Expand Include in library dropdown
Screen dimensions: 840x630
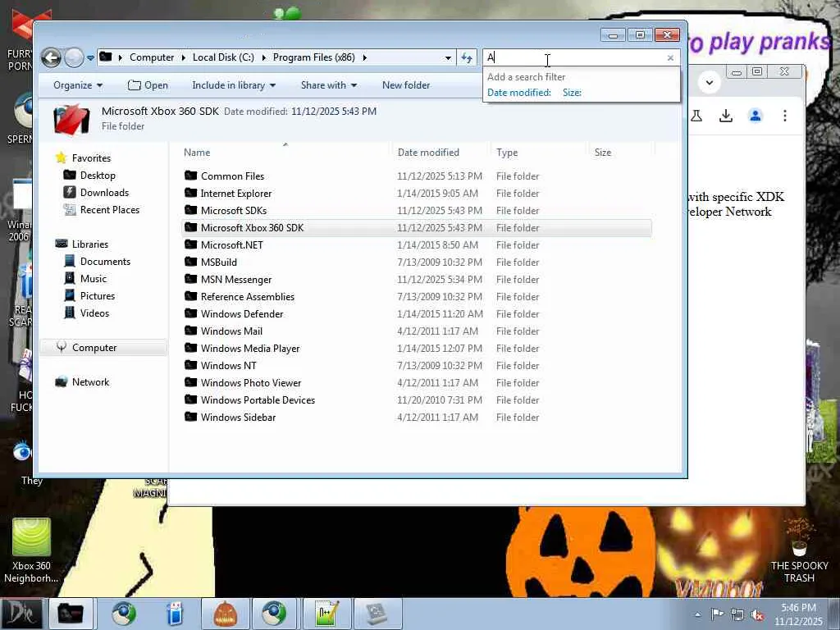pyautogui.click(x=234, y=85)
